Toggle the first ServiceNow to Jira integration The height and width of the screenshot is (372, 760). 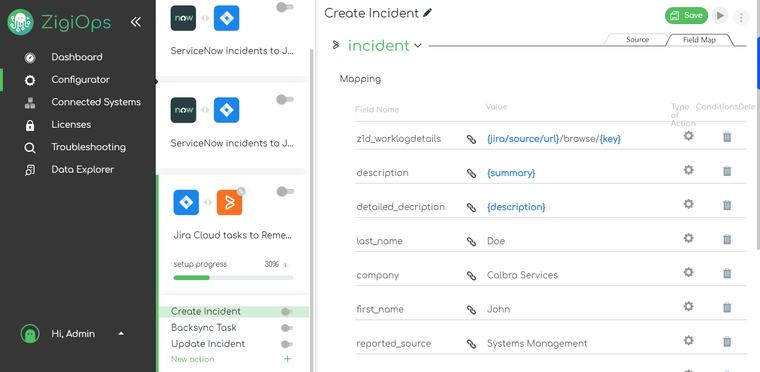pyautogui.click(x=285, y=7)
